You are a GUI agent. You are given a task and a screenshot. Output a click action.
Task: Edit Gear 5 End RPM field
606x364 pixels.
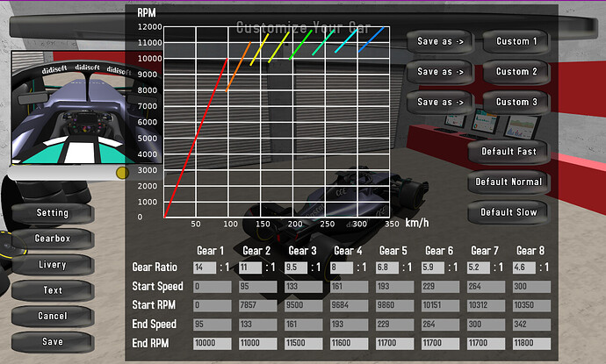(394, 344)
